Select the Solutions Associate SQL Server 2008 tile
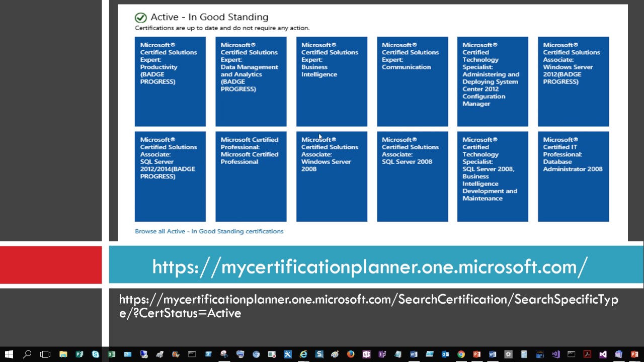This screenshot has height=362, width=644. tap(413, 176)
